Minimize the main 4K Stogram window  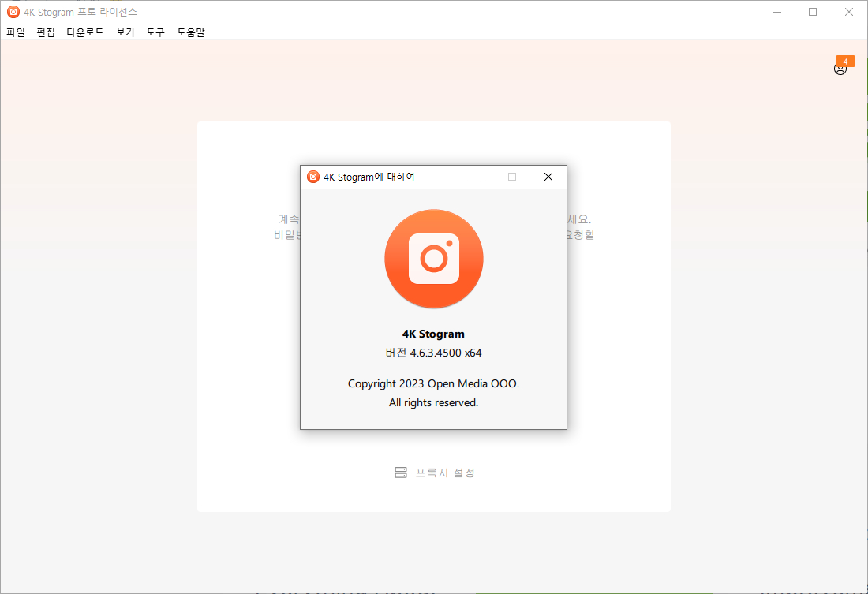pyautogui.click(x=777, y=12)
